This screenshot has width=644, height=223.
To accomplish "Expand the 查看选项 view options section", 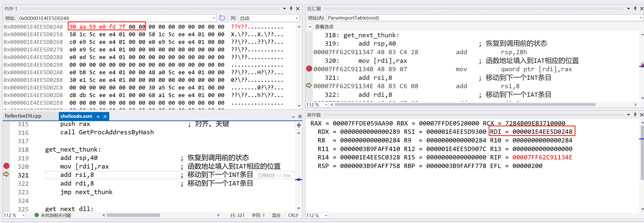I will [x=310, y=27].
